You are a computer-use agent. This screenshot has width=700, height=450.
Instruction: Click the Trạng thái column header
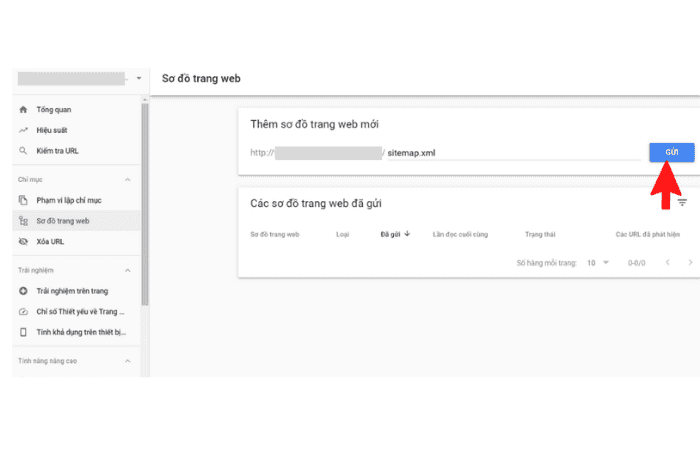click(540, 234)
